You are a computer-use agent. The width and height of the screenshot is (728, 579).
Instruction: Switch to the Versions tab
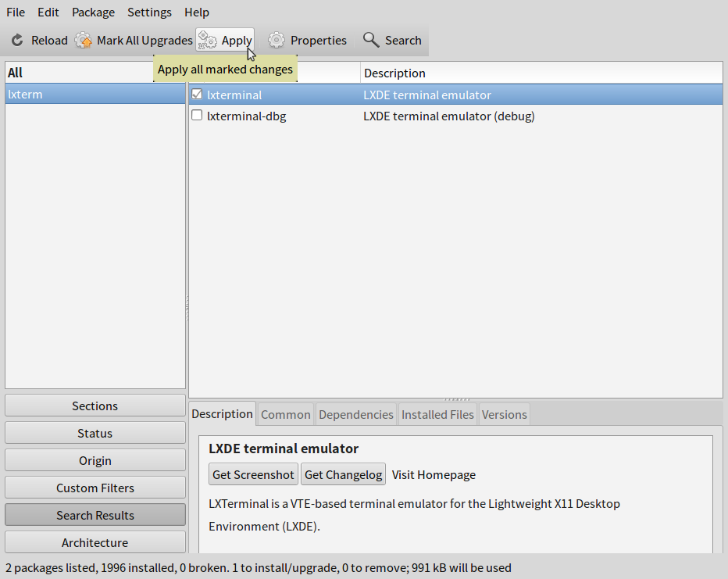pos(505,414)
